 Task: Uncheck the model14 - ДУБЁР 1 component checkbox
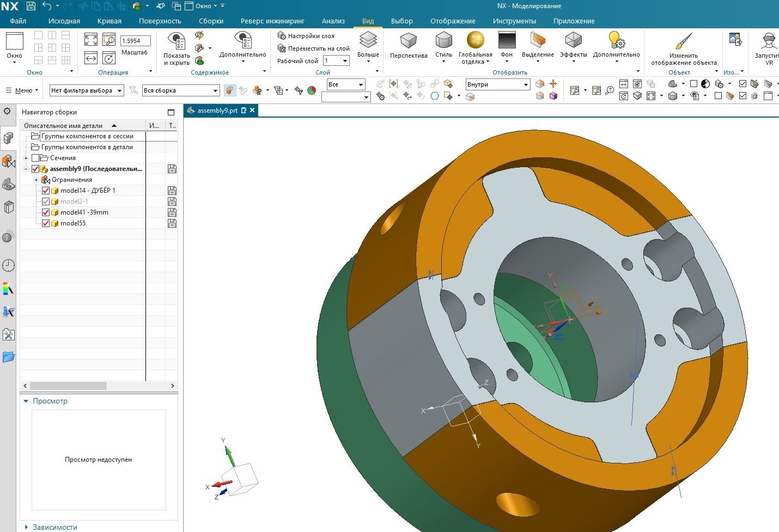tap(46, 191)
